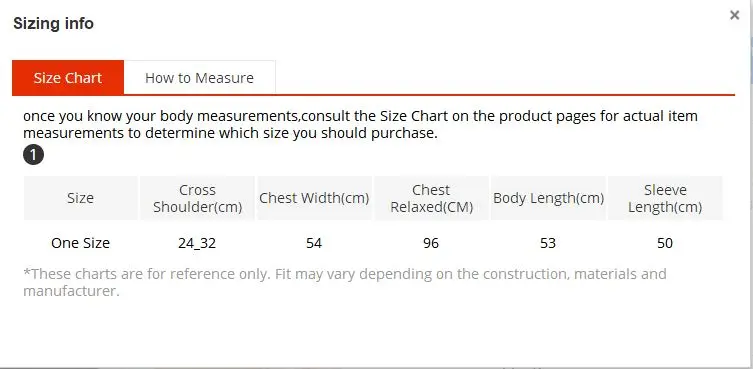
Task: Click the chest width value 54
Action: point(314,243)
